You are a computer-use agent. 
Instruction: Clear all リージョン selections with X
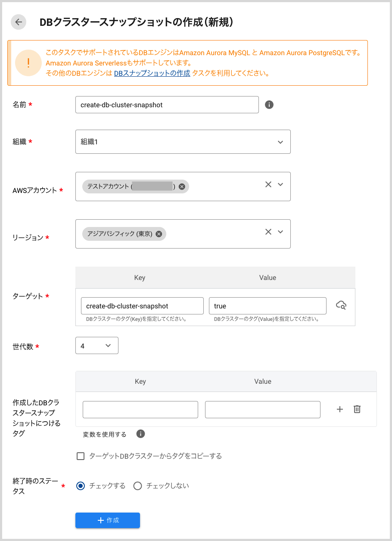pos(268,232)
